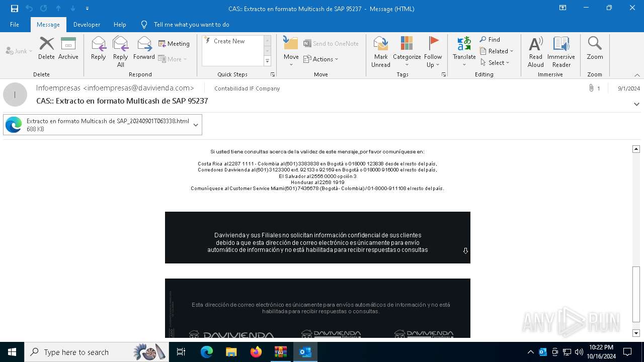Forward this email

(x=144, y=48)
